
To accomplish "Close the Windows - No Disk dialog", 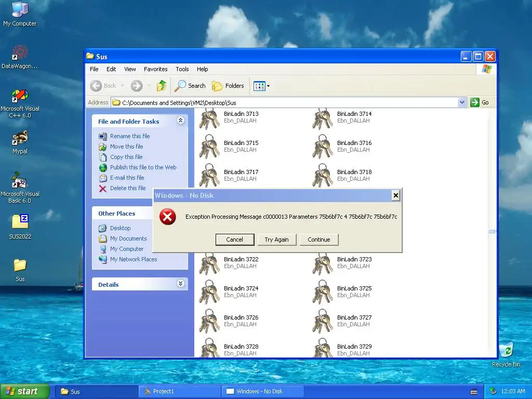I will point(395,195).
